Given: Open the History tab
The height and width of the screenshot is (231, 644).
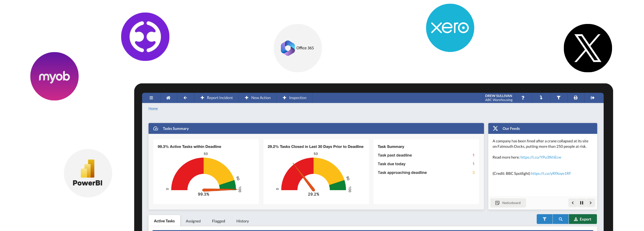Looking at the screenshot, I should click(x=242, y=221).
